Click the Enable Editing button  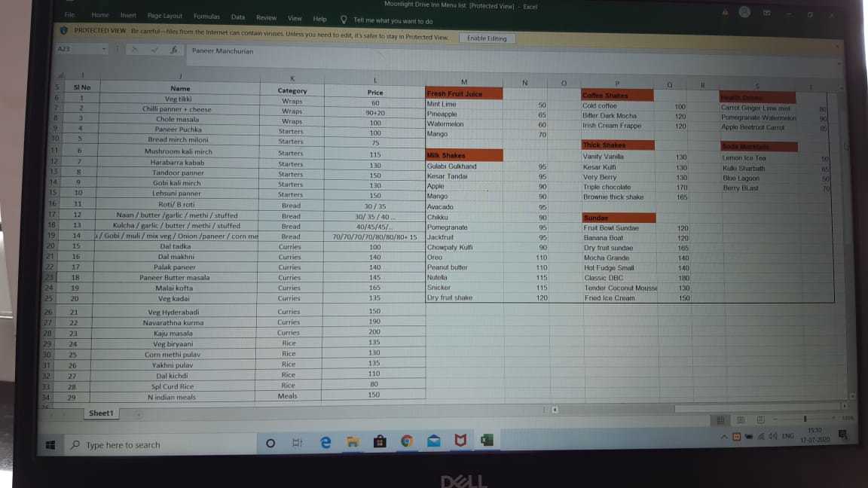[487, 38]
